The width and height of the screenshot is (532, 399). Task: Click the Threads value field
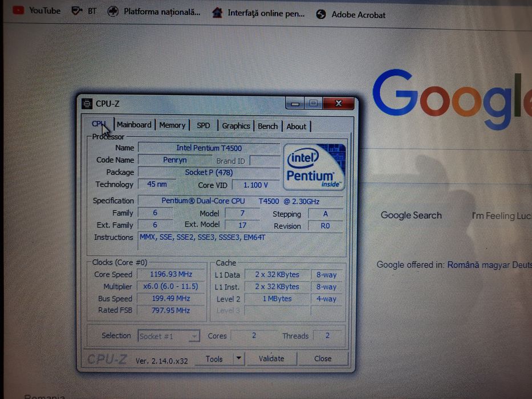(327, 336)
